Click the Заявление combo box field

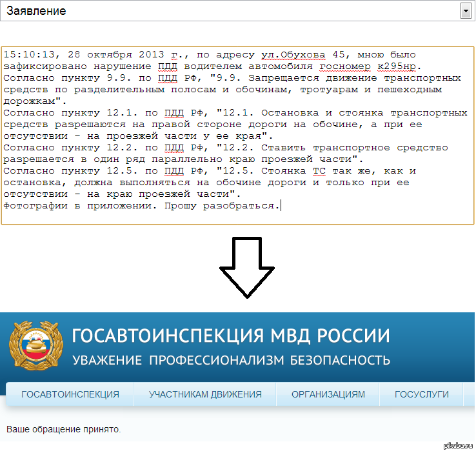pos(237,11)
